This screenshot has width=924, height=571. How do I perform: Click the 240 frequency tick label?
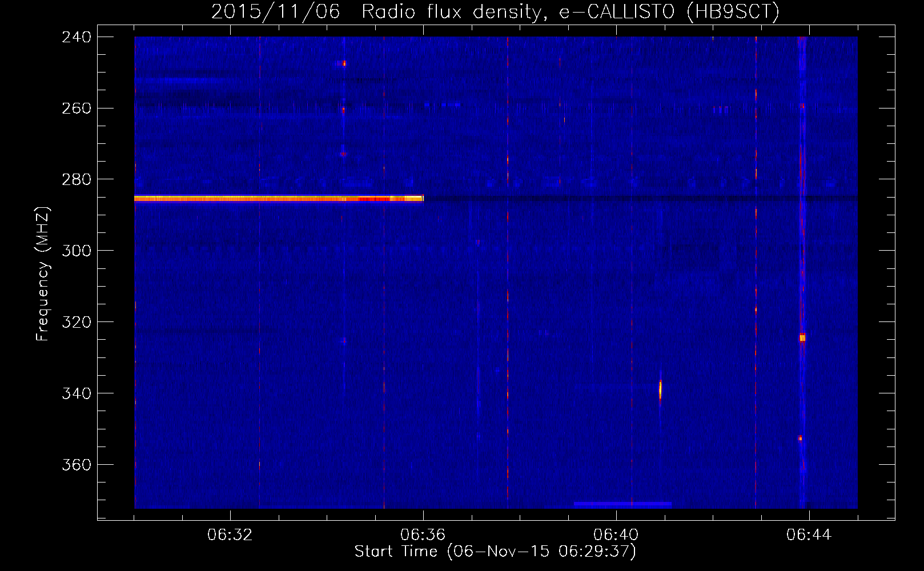pyautogui.click(x=77, y=37)
